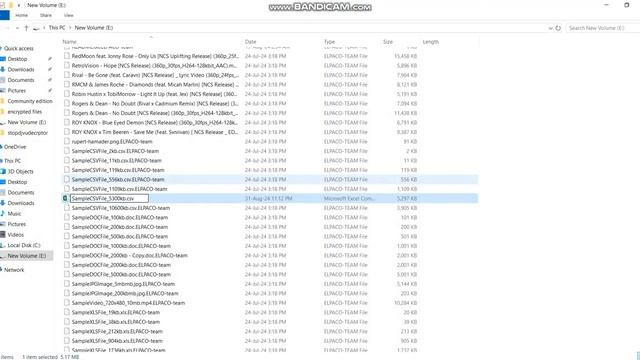Select ROY KNOX - Blue Eyed Demon file
The height and width of the screenshot is (360, 640).
[155, 122]
